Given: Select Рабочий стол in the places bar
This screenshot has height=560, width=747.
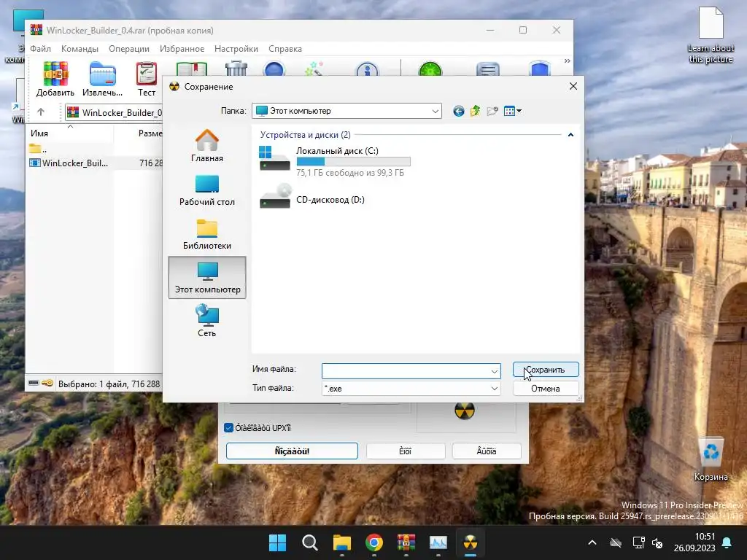Looking at the screenshot, I should click(x=206, y=190).
